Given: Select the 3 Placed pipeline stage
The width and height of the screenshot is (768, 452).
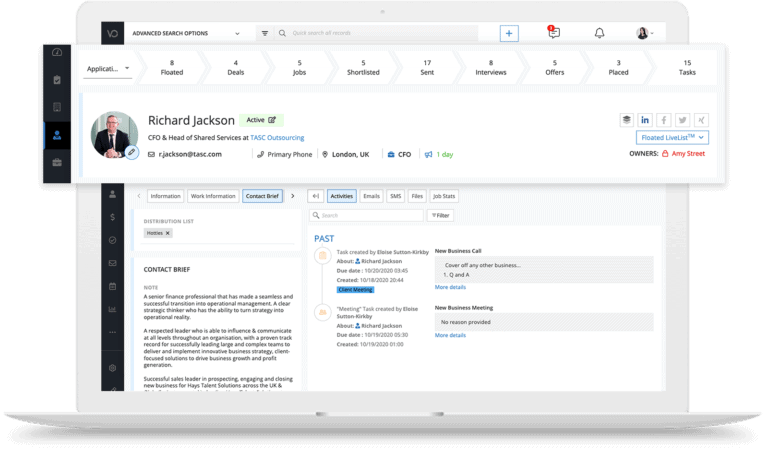Looking at the screenshot, I should click(619, 68).
